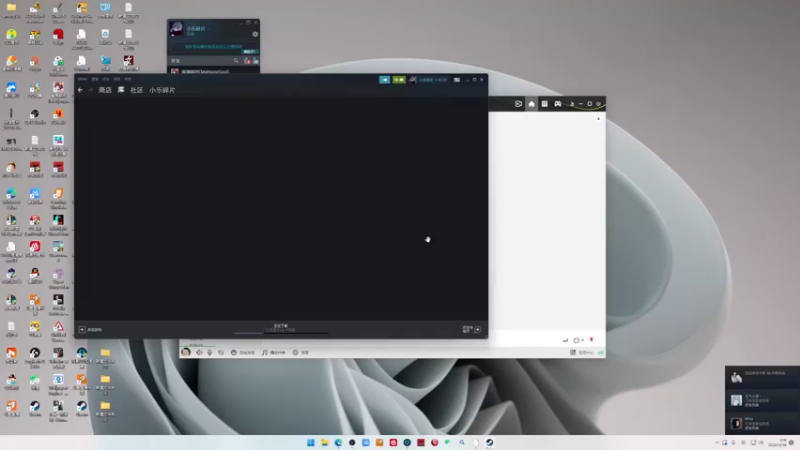The image size is (800, 450).
Task: Open the emoji dropdown in the white window
Action: (x=579, y=340)
